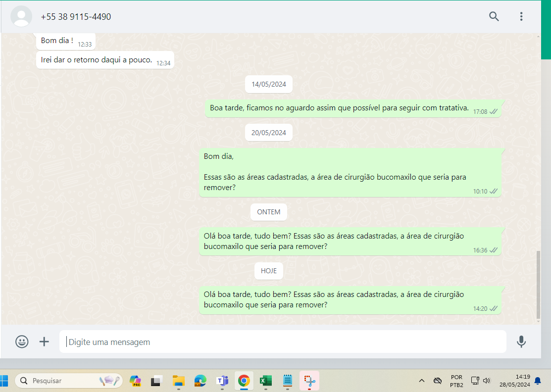Open the chat options three-dot menu

(521, 16)
